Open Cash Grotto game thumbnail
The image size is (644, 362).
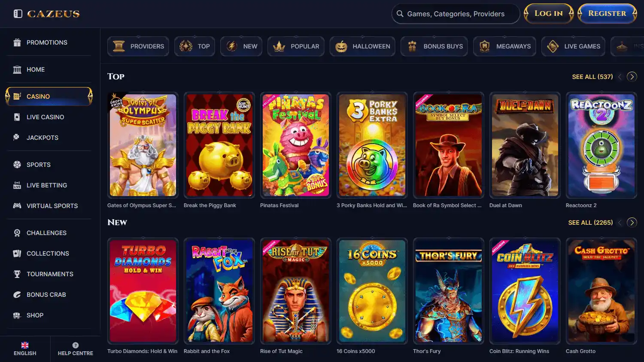click(x=601, y=291)
